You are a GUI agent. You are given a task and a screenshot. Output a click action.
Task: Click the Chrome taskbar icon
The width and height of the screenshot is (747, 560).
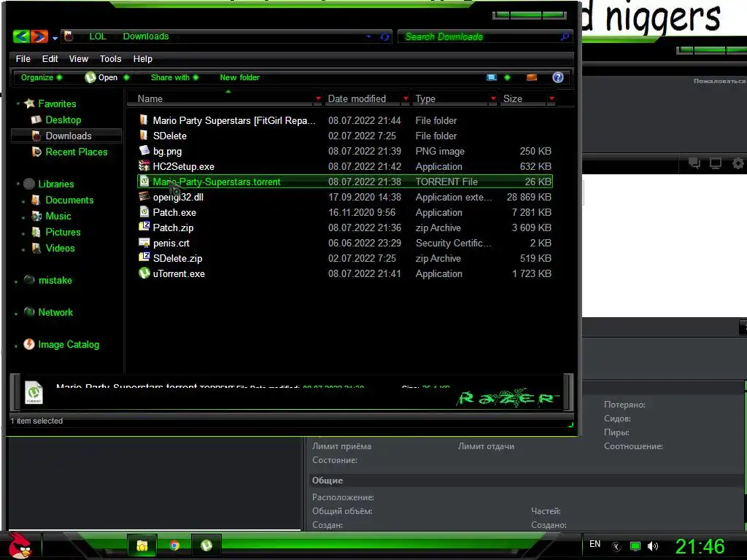[x=174, y=545]
